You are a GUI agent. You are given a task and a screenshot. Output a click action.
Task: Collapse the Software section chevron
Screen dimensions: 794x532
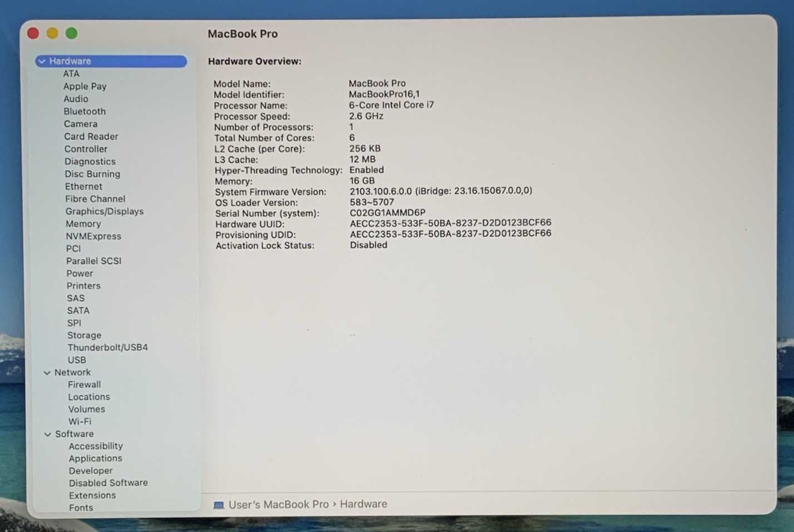coord(48,434)
